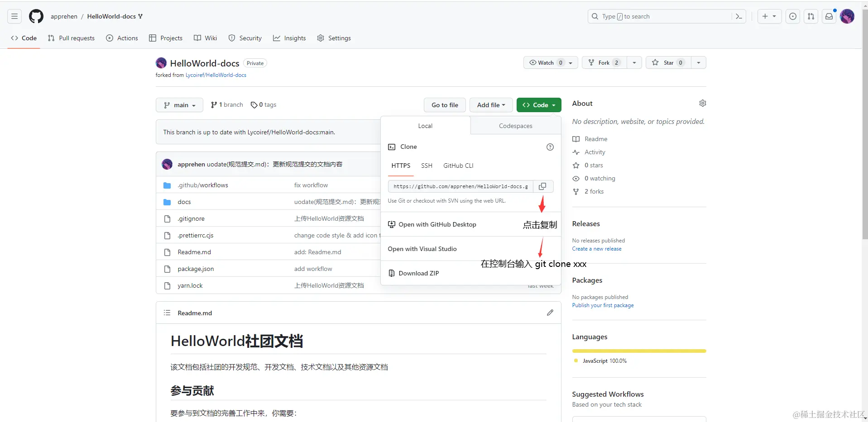Select the Codespaces tab
Viewport: 868px width, 422px height.
pyautogui.click(x=516, y=126)
